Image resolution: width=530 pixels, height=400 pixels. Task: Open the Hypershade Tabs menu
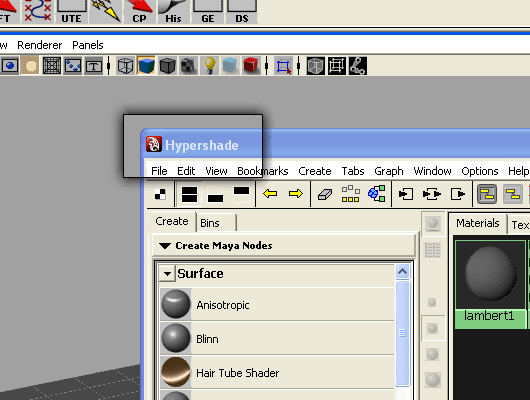[x=353, y=171]
